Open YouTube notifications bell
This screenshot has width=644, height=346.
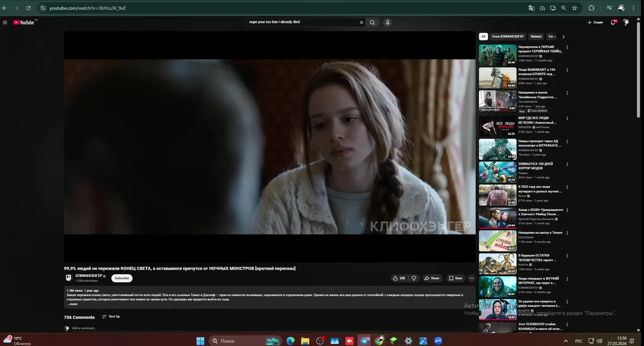click(613, 22)
